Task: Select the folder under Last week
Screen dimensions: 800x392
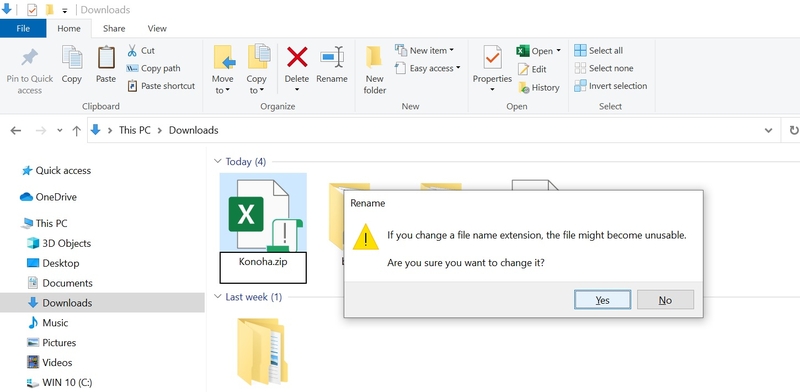Action: coord(262,351)
